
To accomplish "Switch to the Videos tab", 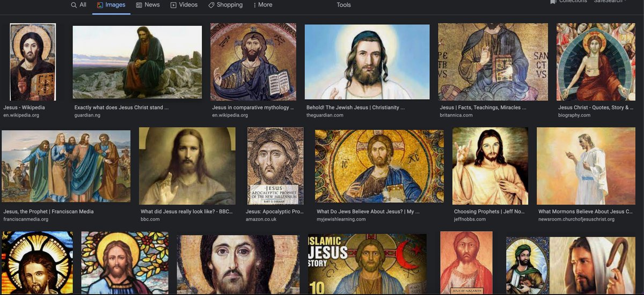I will pyautogui.click(x=184, y=5).
